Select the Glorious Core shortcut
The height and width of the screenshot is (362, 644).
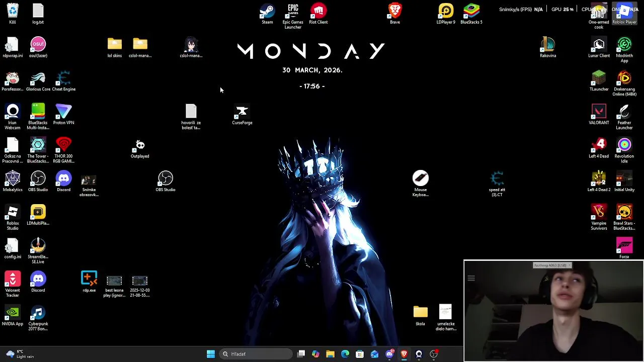[x=38, y=81]
